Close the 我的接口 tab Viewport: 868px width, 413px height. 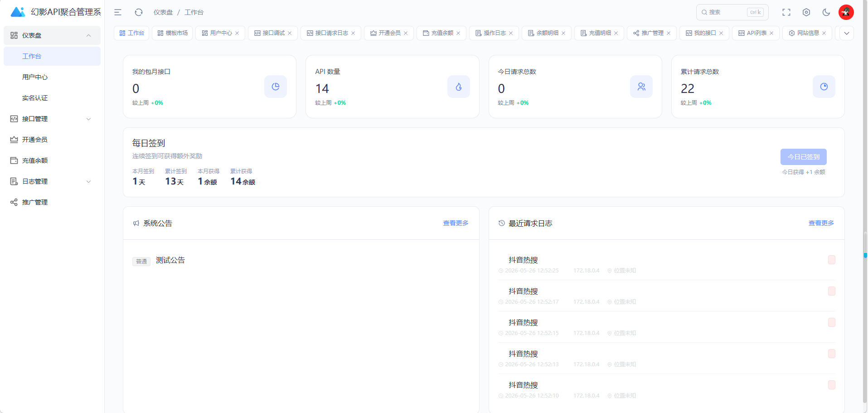pos(721,33)
